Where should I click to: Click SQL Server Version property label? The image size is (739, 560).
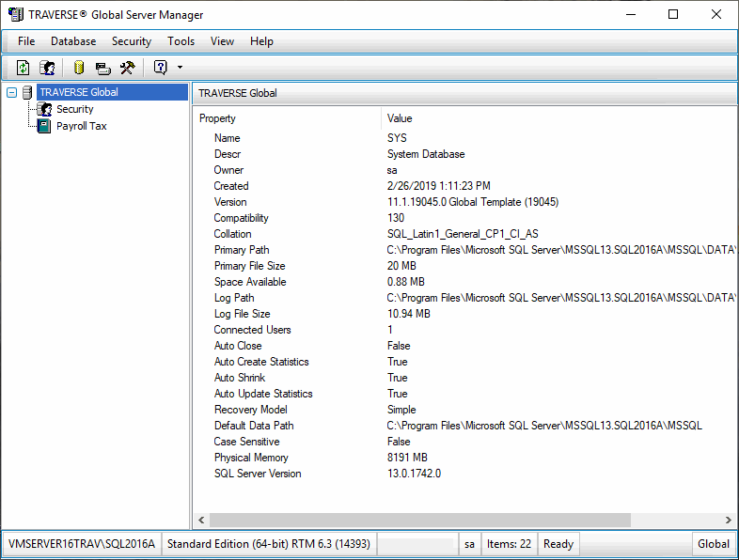(x=258, y=474)
